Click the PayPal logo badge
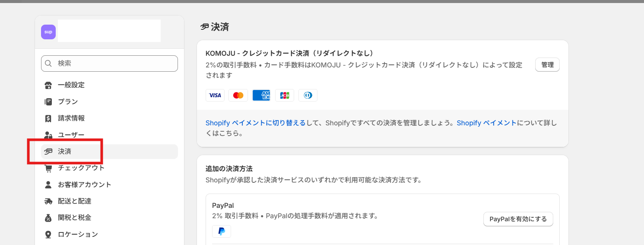The width and height of the screenshot is (644, 245). click(x=222, y=231)
